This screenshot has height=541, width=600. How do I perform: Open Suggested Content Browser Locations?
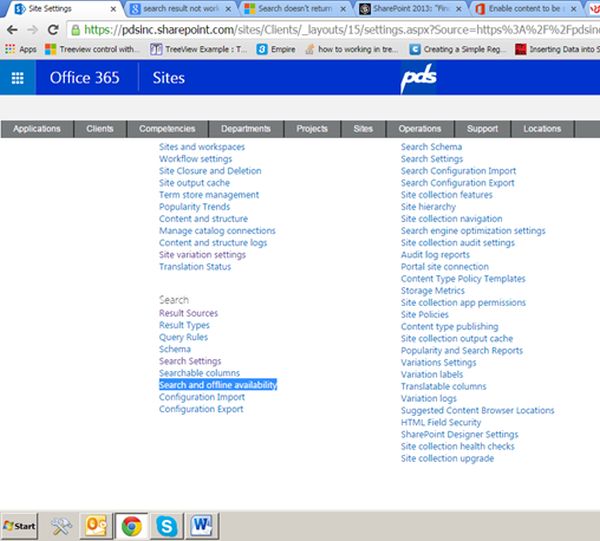click(477, 411)
